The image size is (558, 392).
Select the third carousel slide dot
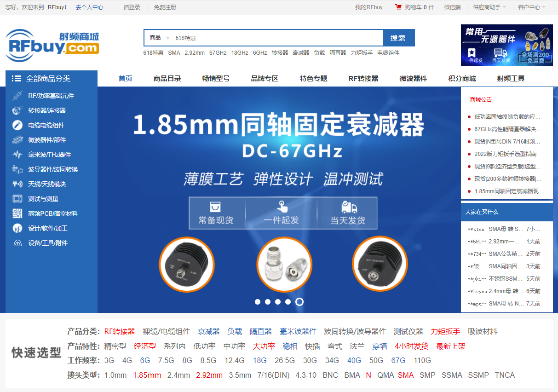278,302
